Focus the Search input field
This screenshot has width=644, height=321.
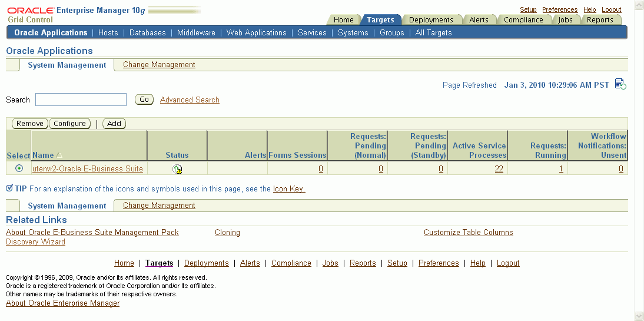click(x=81, y=100)
